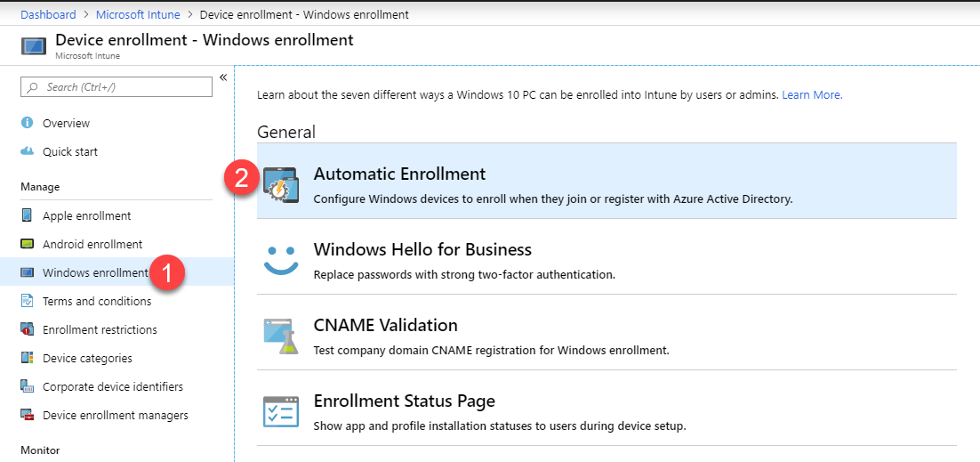This screenshot has width=980, height=462.
Task: Click the Device categories icon
Action: (x=27, y=358)
